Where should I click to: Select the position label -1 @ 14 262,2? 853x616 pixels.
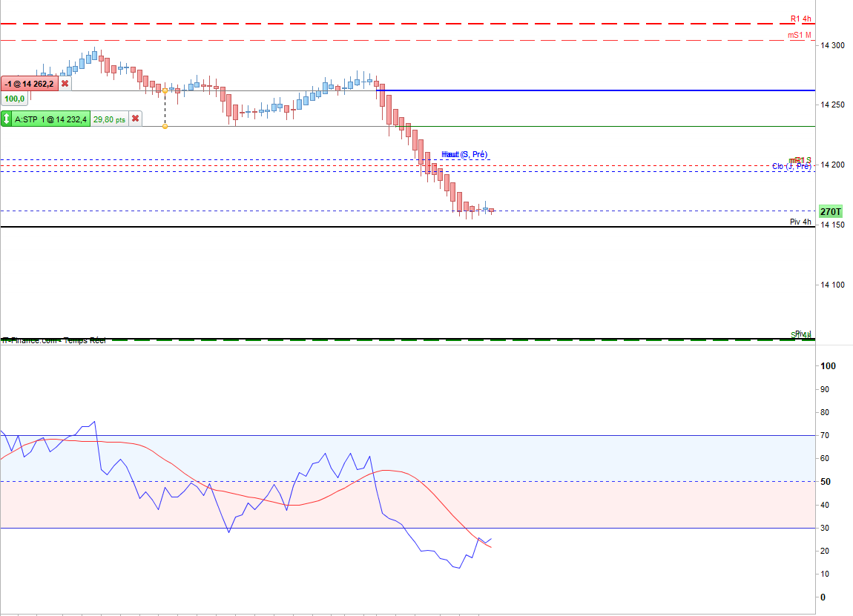30,84
